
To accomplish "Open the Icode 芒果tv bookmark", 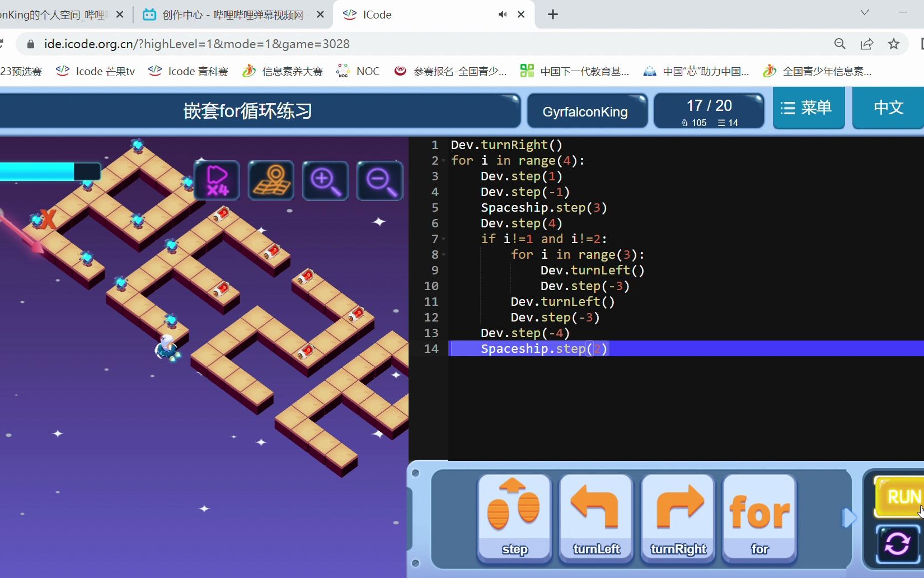I will [x=96, y=71].
